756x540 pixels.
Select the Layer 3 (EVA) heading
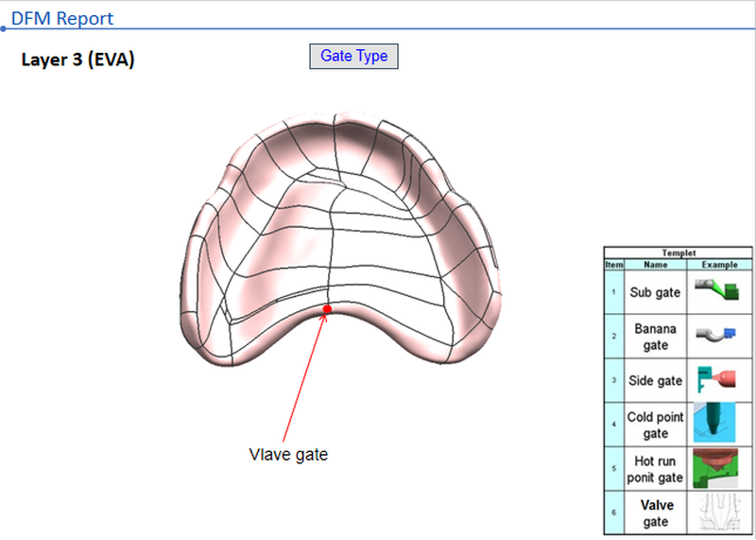[77, 61]
